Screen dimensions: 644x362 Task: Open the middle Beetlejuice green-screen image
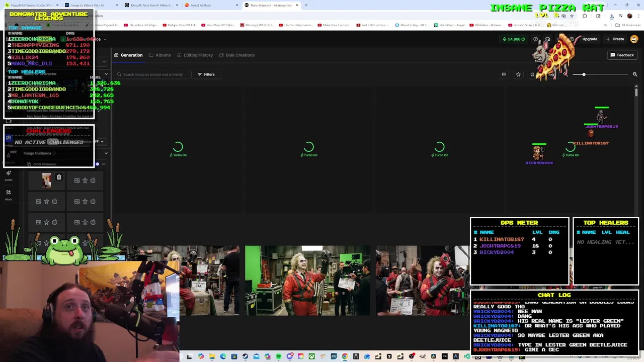(307, 281)
